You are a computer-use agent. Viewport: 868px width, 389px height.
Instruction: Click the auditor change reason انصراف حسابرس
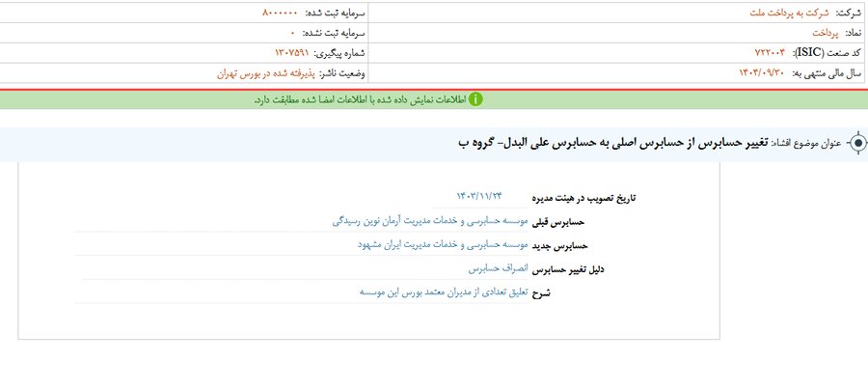coord(499,268)
